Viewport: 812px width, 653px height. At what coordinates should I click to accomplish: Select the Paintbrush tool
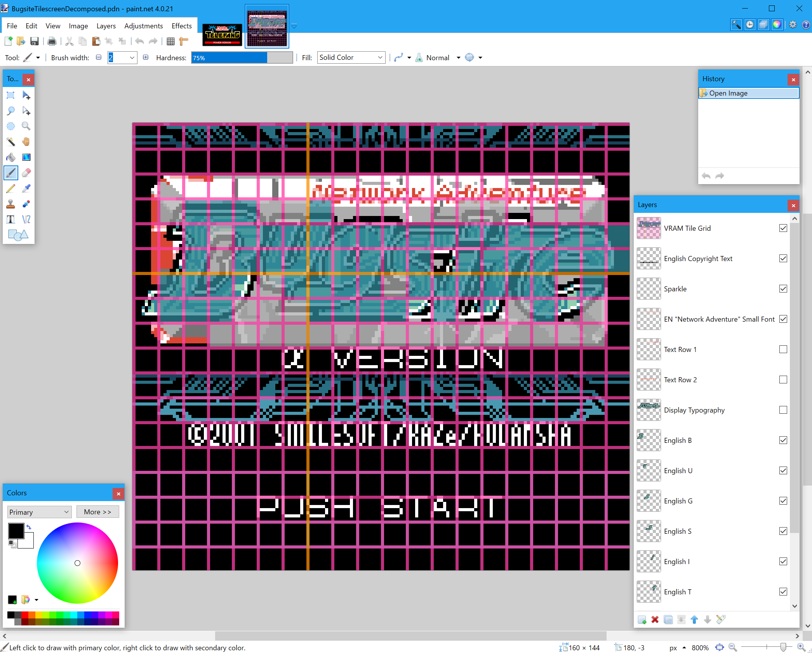pos(10,172)
